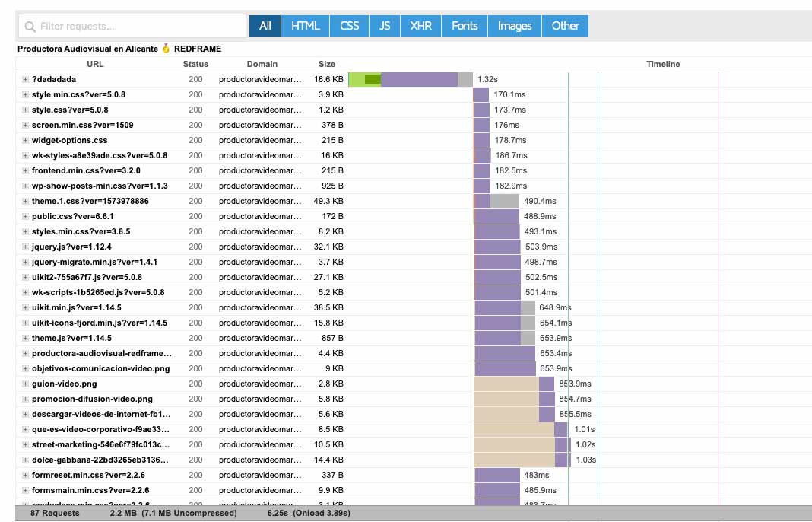812x522 pixels.
Task: Expand the jquery.js?ver=1.12.4 request details
Action: [25, 247]
